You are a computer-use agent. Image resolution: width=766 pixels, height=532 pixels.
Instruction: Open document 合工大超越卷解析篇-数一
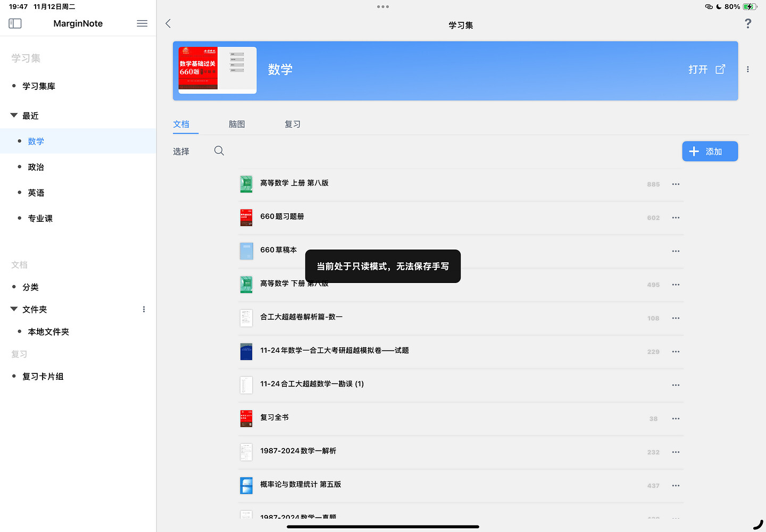tap(301, 317)
